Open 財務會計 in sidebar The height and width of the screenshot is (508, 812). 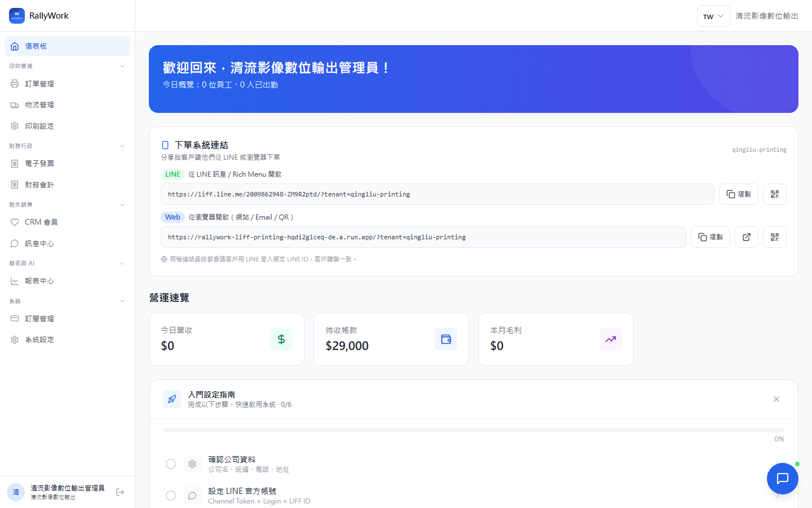[x=67, y=185]
